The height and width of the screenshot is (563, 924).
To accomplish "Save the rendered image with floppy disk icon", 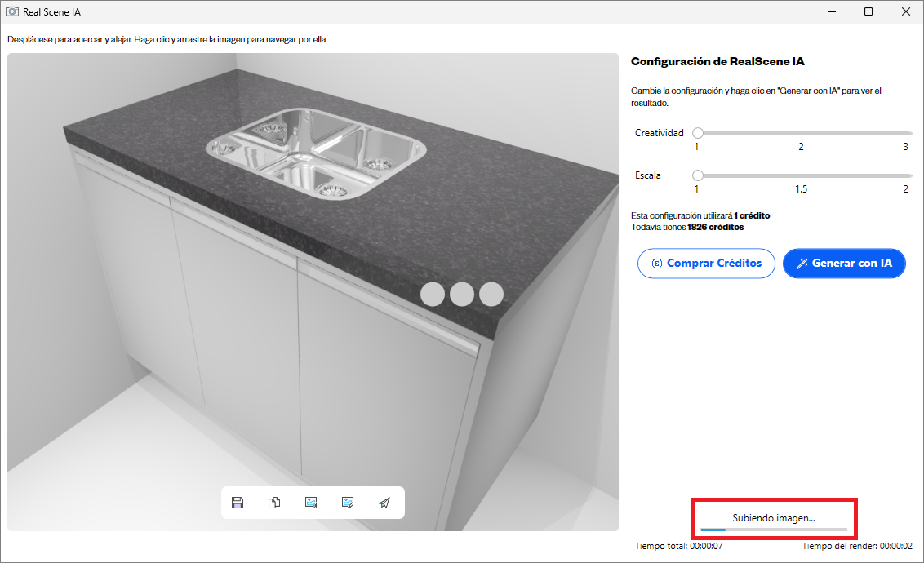I will pyautogui.click(x=238, y=503).
